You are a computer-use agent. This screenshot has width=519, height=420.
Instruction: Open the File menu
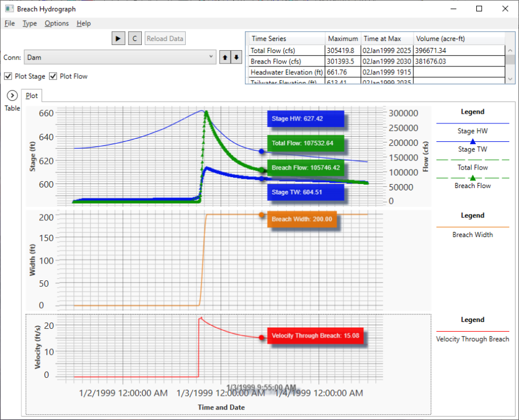(x=10, y=24)
